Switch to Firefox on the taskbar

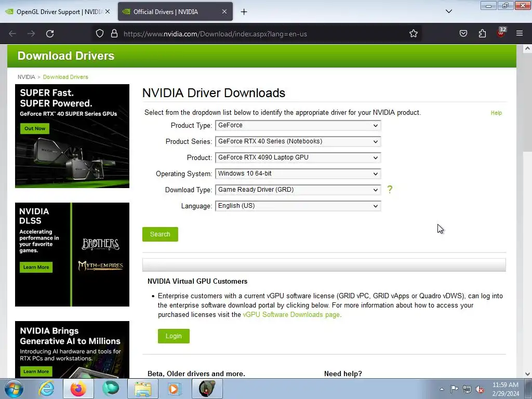click(x=78, y=389)
